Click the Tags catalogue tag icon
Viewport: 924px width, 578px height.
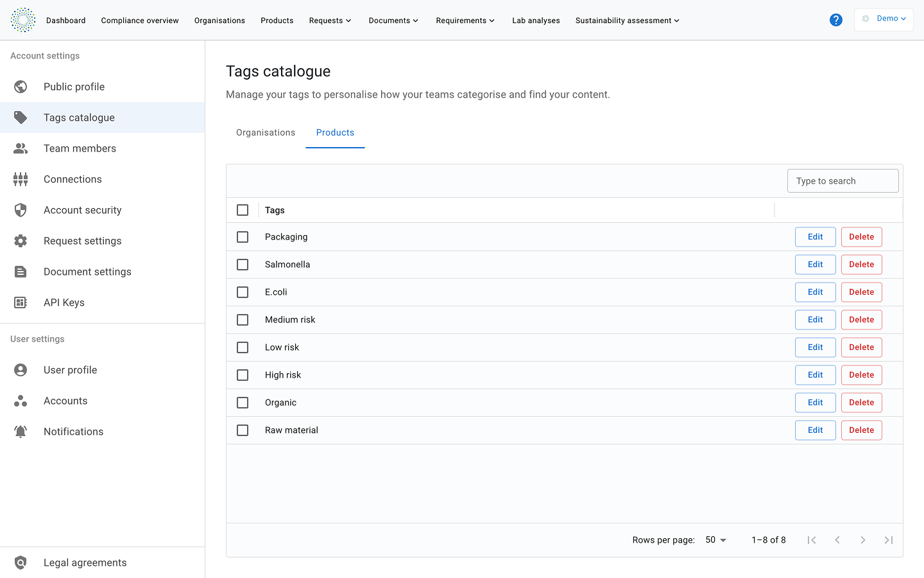[x=21, y=118]
